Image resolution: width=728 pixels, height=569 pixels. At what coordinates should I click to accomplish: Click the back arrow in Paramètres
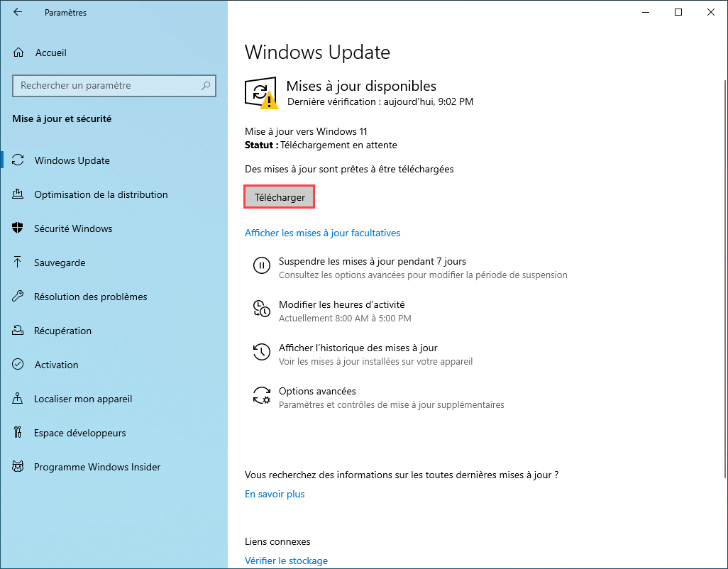[x=18, y=12]
